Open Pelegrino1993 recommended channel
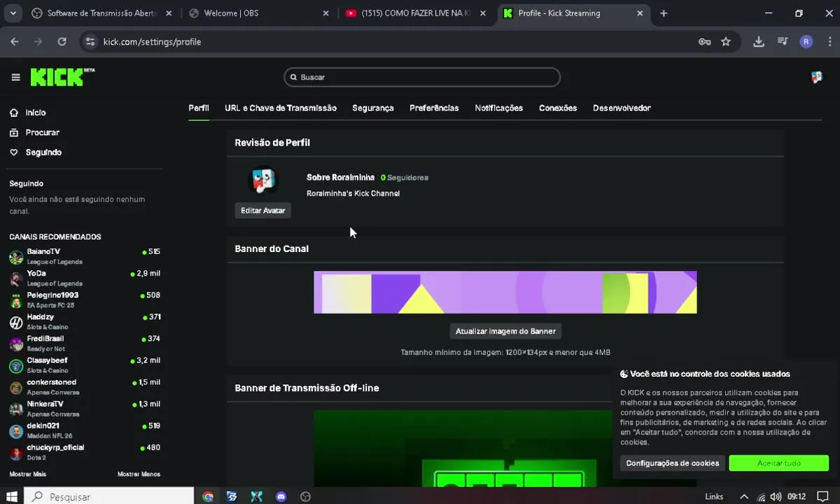The image size is (840, 504). point(85,300)
